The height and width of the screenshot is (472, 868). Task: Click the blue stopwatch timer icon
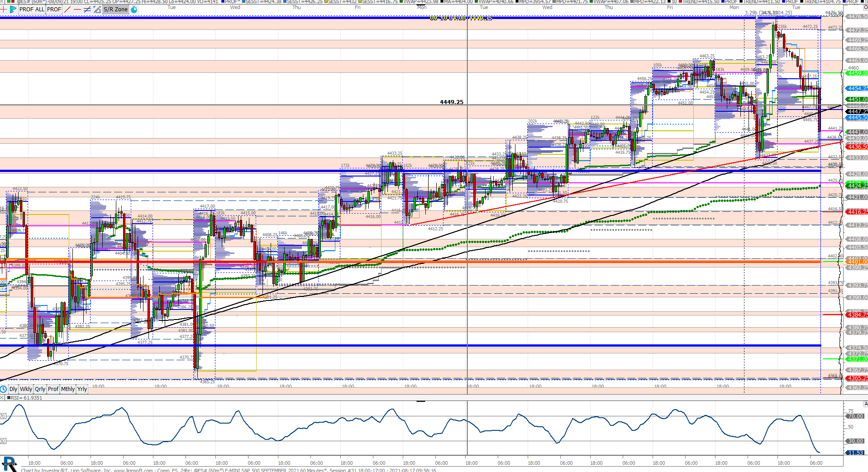click(x=134, y=9)
